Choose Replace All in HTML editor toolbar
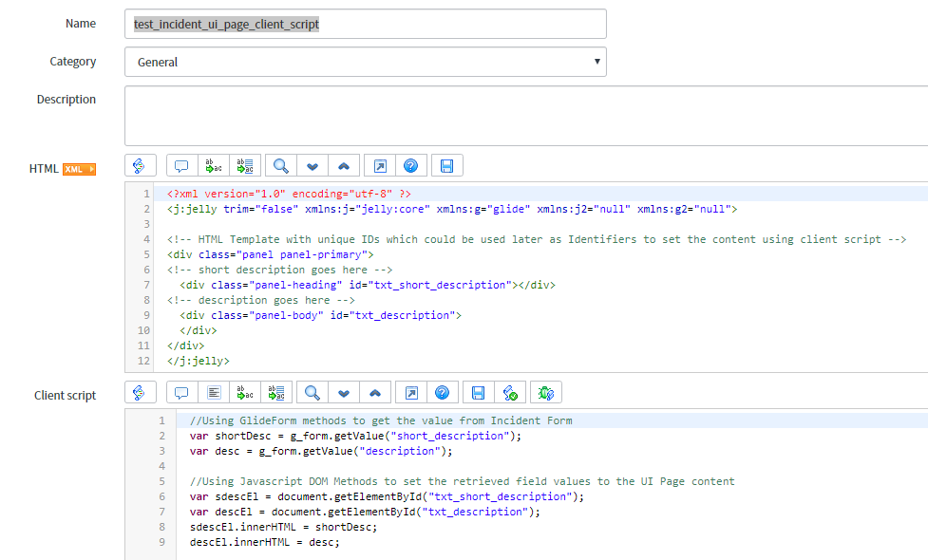The image size is (928, 560). pos(245,165)
